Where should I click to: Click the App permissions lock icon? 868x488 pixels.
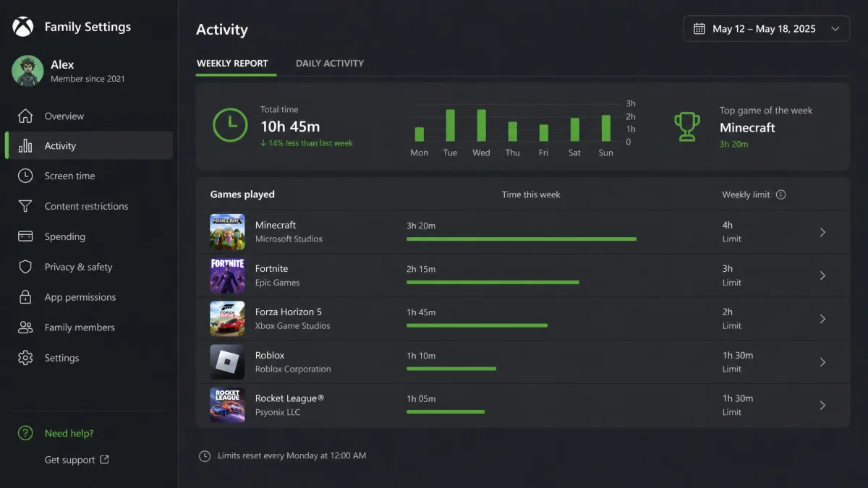(25, 297)
